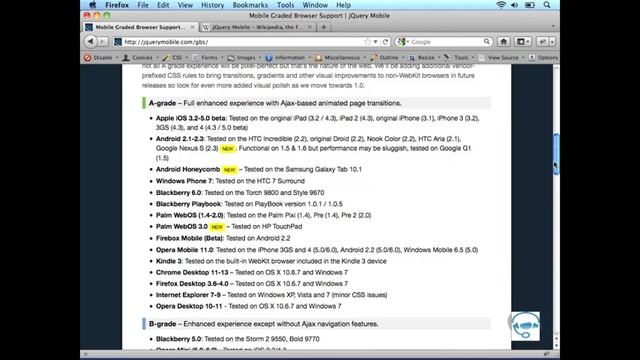Open the developer toolbar Tools menu

click(456, 58)
